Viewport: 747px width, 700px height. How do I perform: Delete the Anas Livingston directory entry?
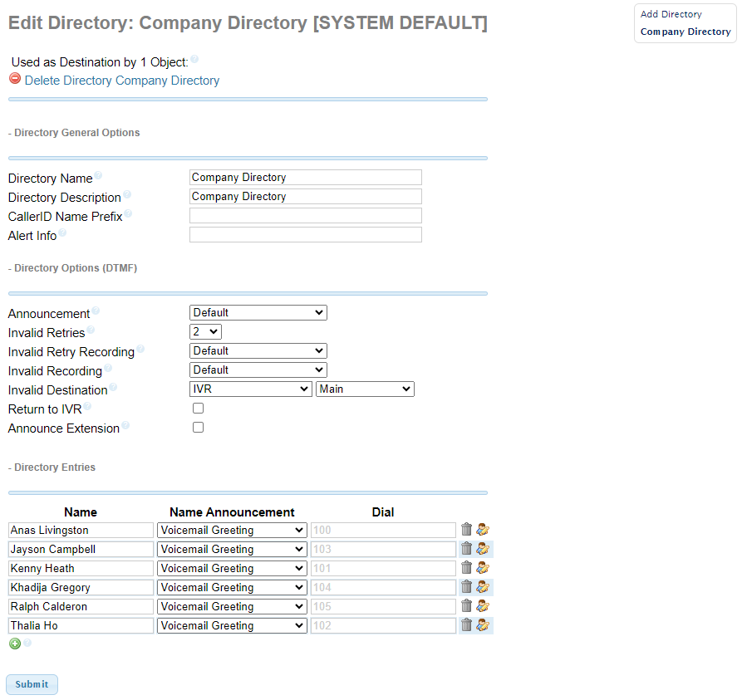point(466,529)
